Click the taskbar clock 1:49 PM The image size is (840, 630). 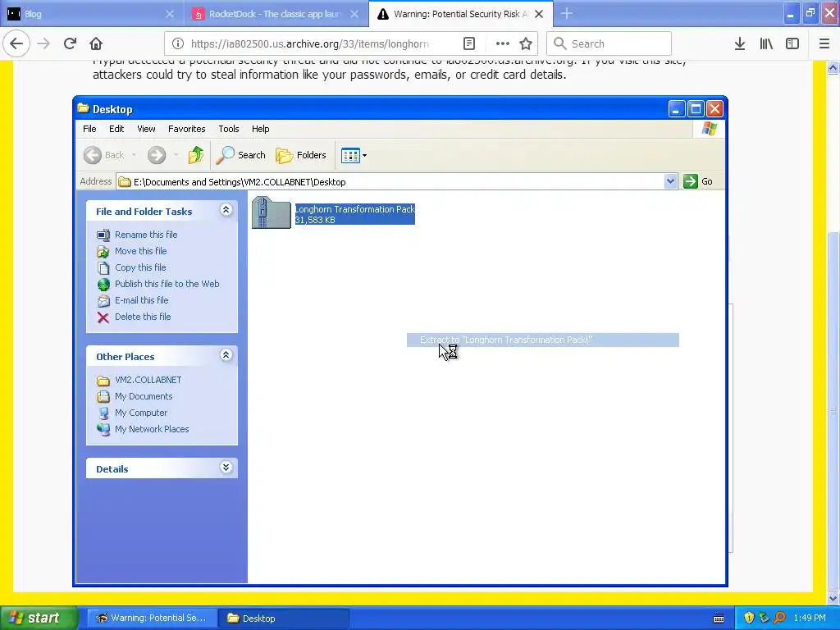810,619
